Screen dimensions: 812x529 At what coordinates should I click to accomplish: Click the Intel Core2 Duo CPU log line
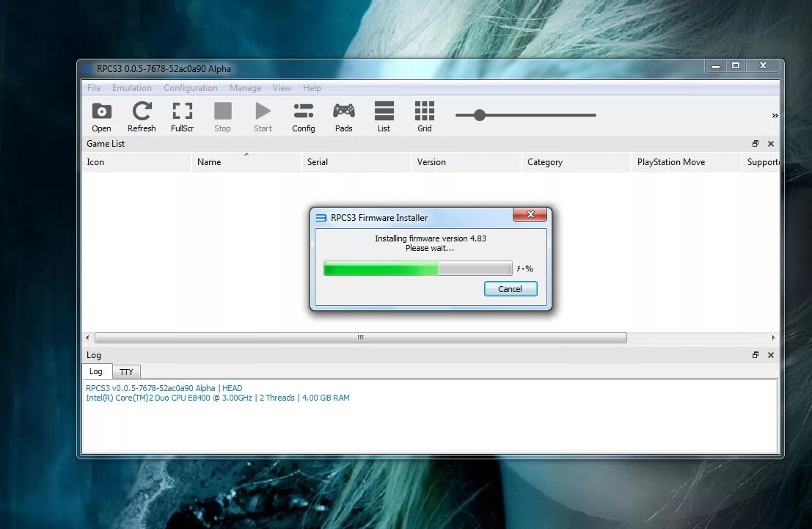pos(218,398)
